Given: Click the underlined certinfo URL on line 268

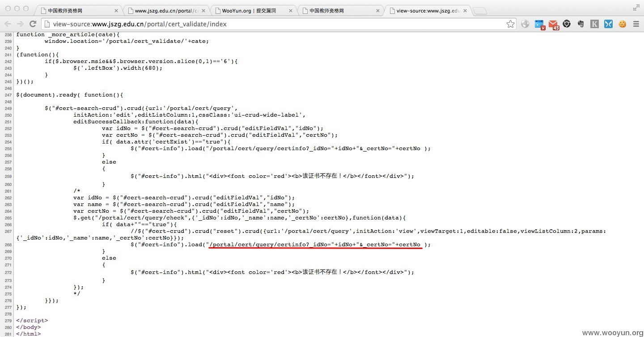Looking at the screenshot, I should point(315,244).
